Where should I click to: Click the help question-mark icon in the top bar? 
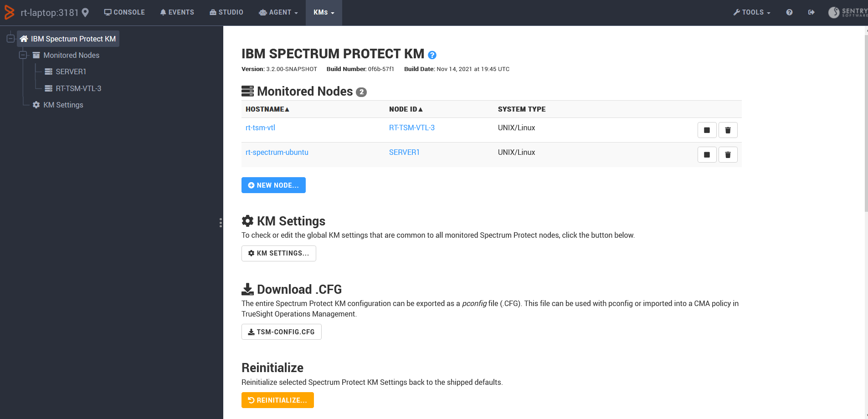pos(790,12)
